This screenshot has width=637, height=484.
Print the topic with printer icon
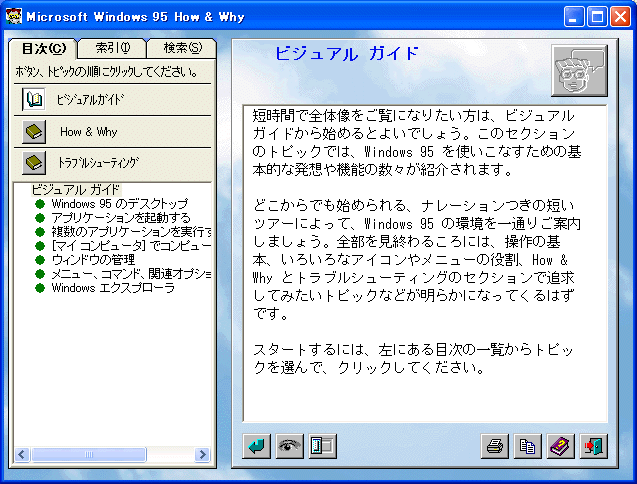pos(494,446)
